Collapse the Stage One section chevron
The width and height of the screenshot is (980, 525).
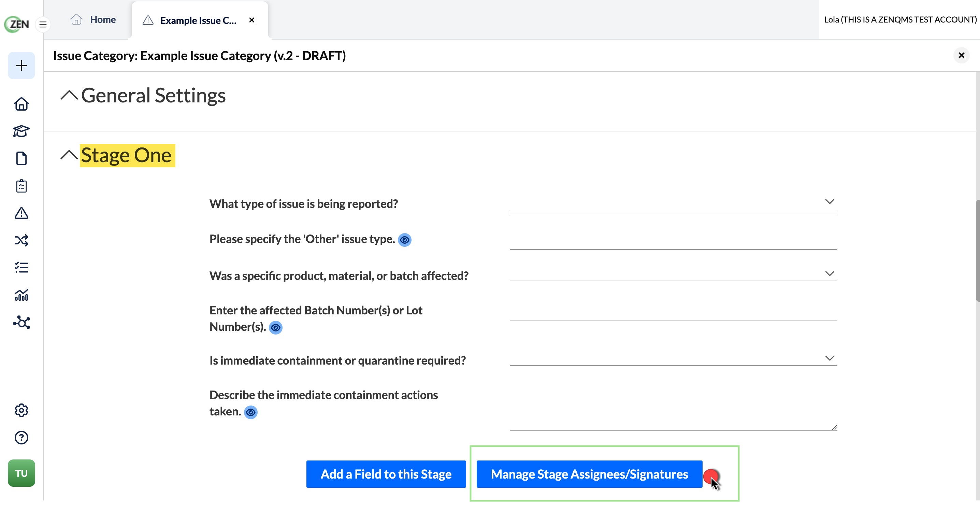pyautogui.click(x=69, y=155)
